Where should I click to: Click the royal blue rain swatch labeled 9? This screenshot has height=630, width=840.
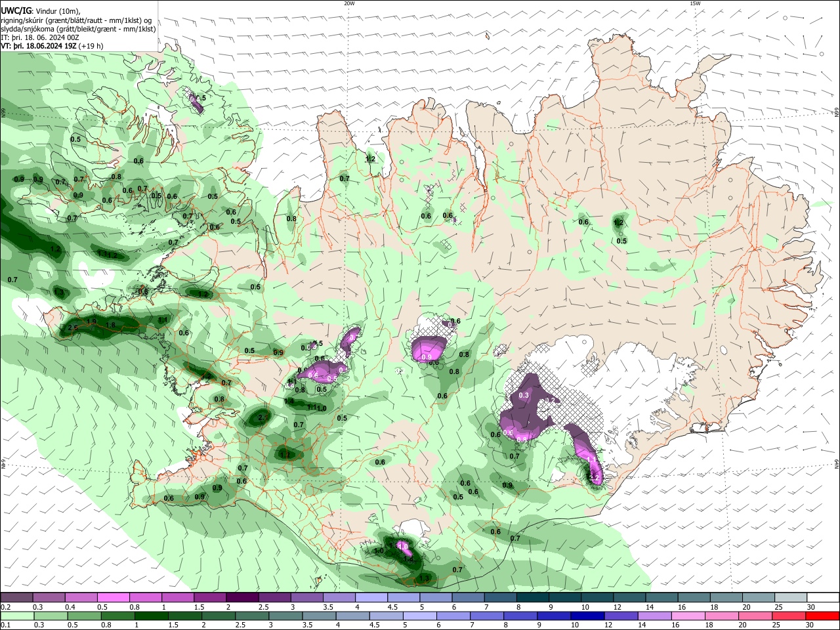554,616
